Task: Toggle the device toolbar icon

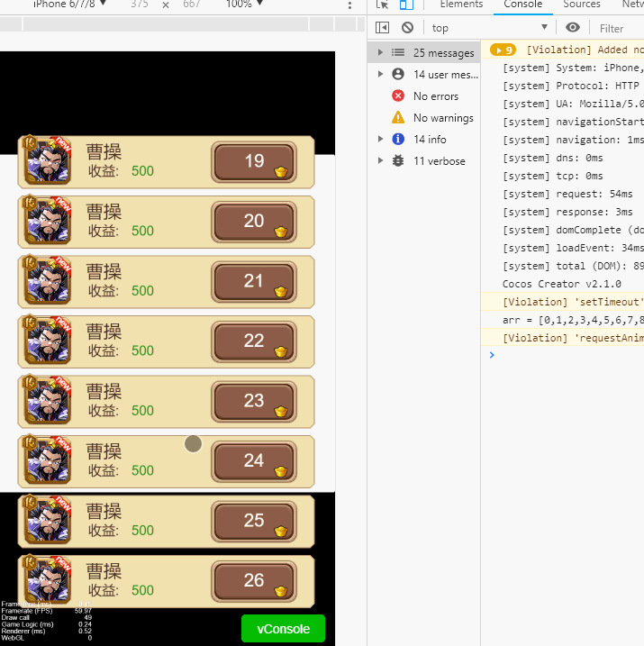Action: tap(406, 5)
